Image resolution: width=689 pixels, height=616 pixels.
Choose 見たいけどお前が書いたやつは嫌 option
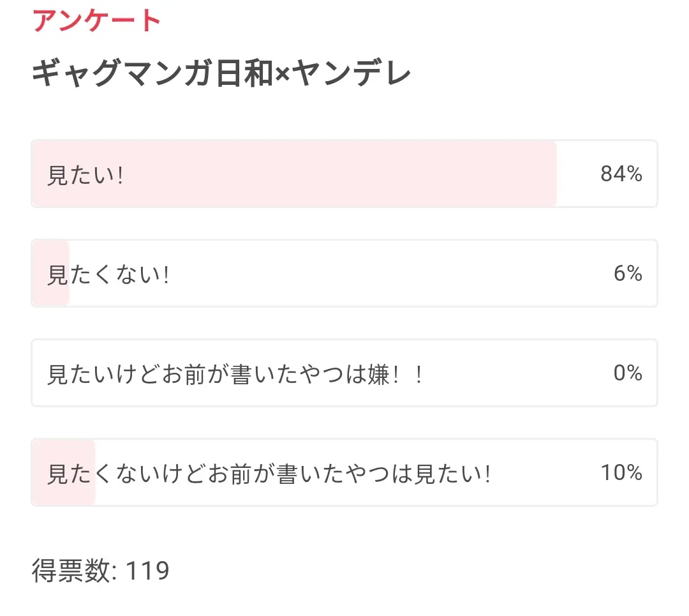(x=235, y=374)
